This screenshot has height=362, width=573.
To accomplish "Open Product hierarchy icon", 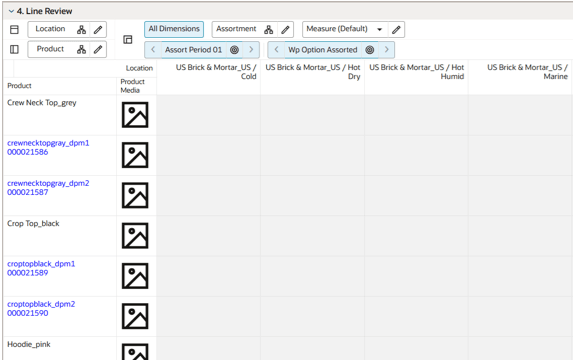I will tap(81, 49).
